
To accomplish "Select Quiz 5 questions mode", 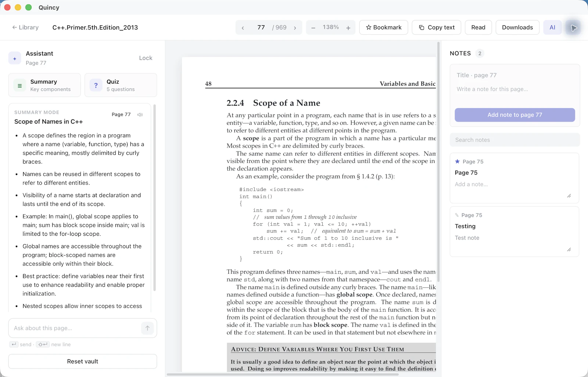I will 121,85.
